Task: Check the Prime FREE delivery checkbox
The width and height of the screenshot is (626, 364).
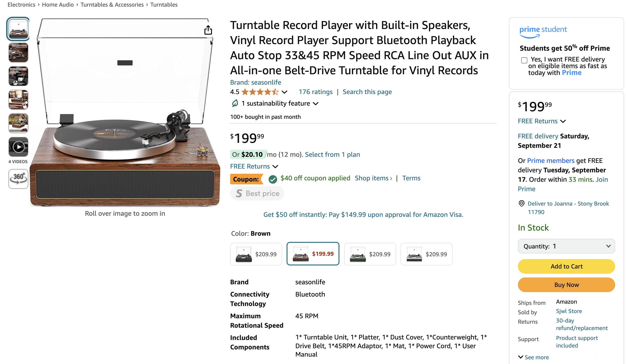Action: pyautogui.click(x=524, y=60)
